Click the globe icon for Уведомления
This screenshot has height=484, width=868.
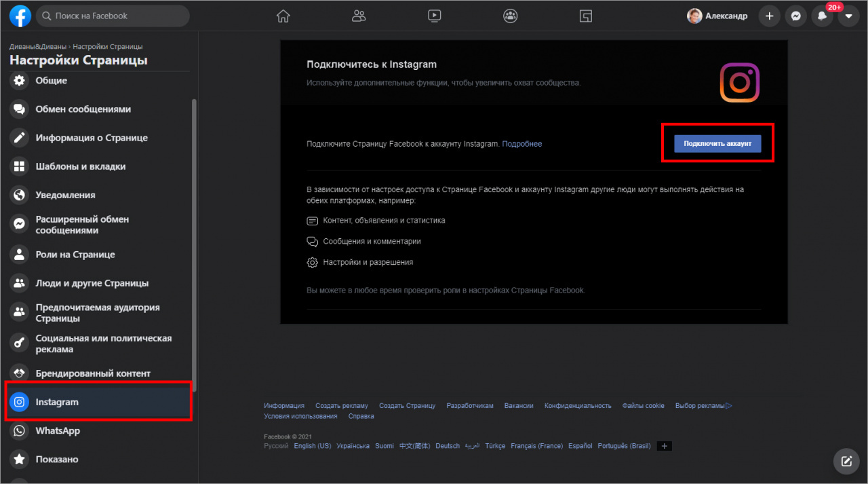pyautogui.click(x=20, y=195)
